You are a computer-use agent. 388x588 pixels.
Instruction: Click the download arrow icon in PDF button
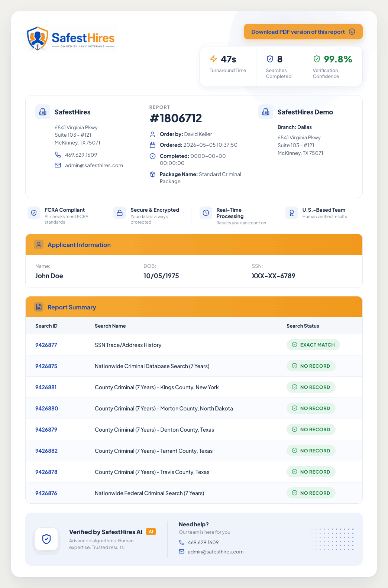tap(352, 32)
